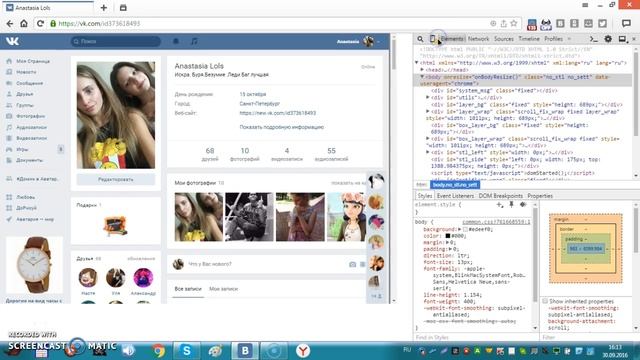This screenshot has width=640, height=360.
Task: Expand the div id layer_wrap node
Action: pyautogui.click(x=428, y=111)
